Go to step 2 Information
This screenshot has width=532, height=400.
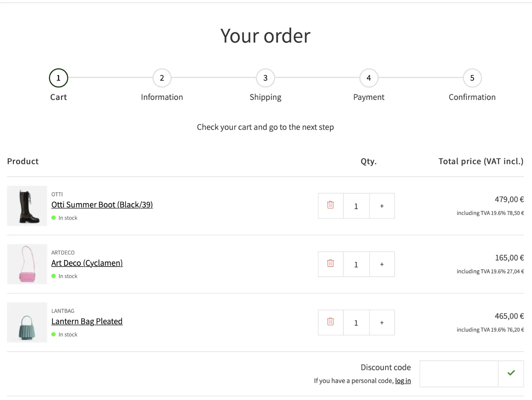162,78
